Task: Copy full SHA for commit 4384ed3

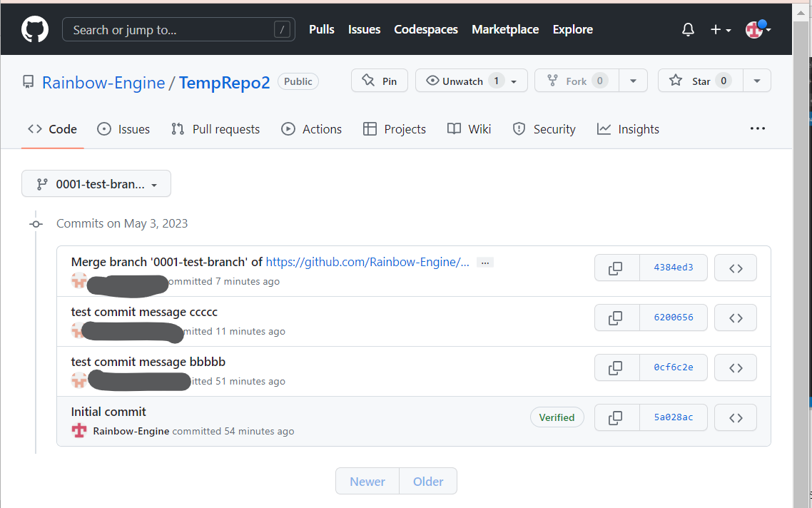Action: (x=616, y=268)
